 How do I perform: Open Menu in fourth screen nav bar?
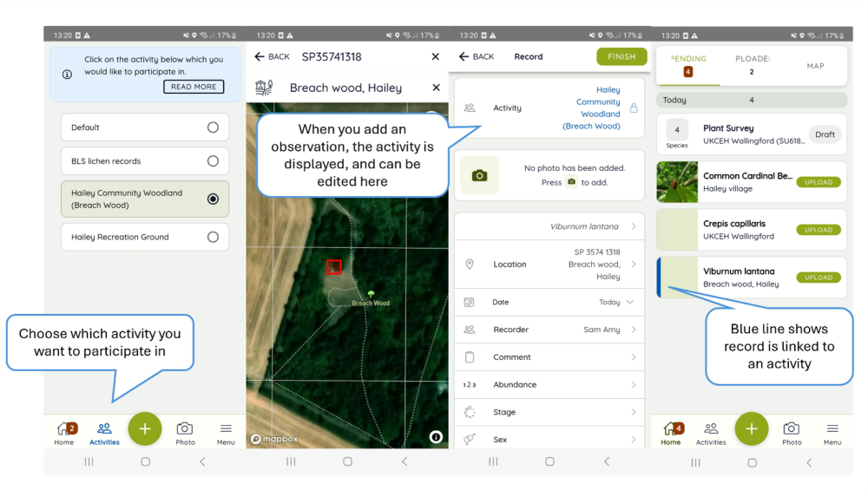coord(832,433)
